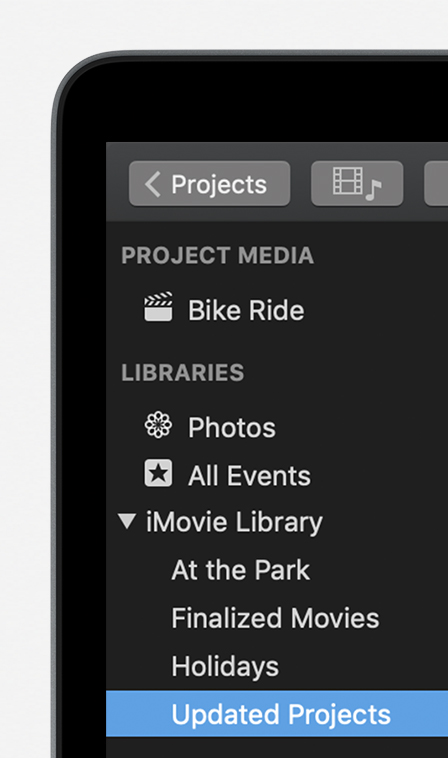Screen dimensions: 448x758
Task: Click the All Events star icon
Action: coord(158,473)
